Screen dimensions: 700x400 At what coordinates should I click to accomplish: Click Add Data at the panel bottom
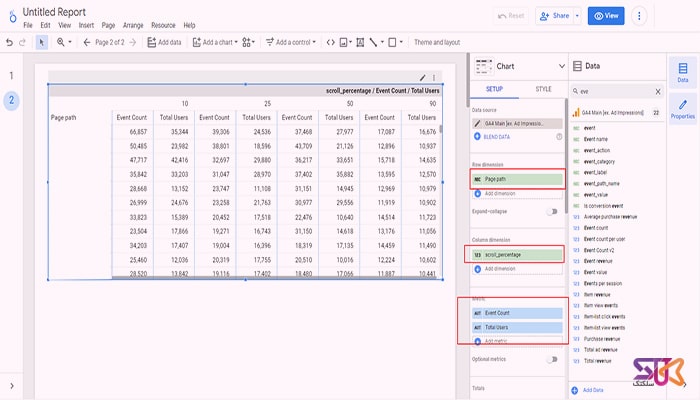(x=588, y=390)
